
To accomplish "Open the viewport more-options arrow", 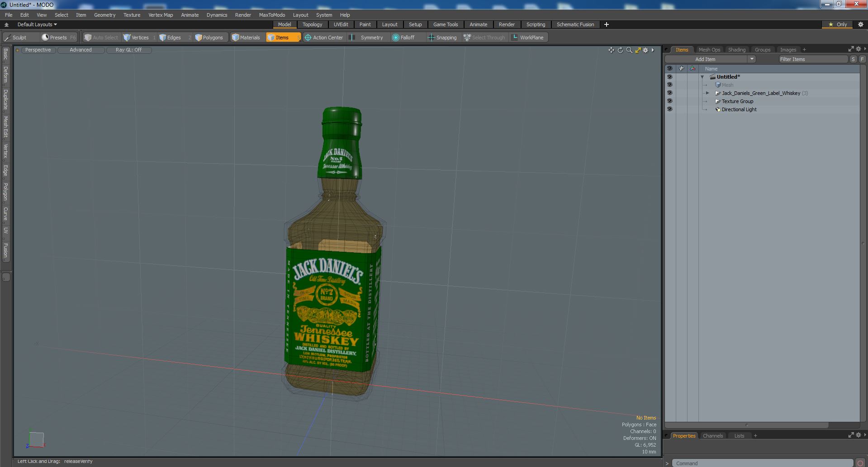I will click(x=653, y=50).
